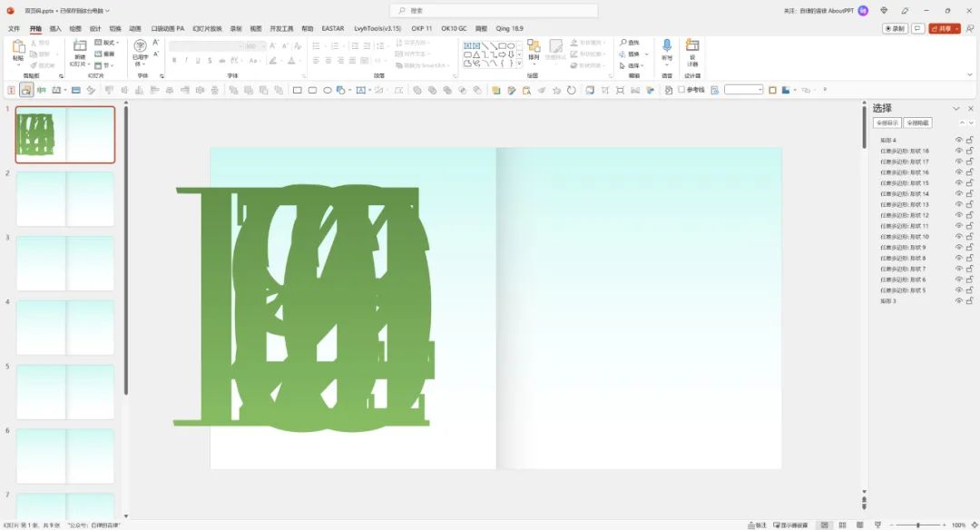Click the zoom slider in status bar
Image resolution: width=980 pixels, height=530 pixels.
(x=917, y=525)
